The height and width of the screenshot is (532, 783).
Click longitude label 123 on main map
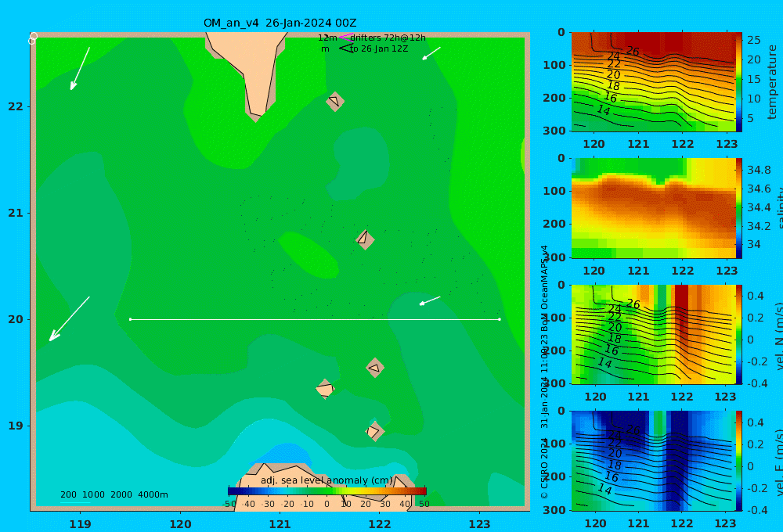479,524
